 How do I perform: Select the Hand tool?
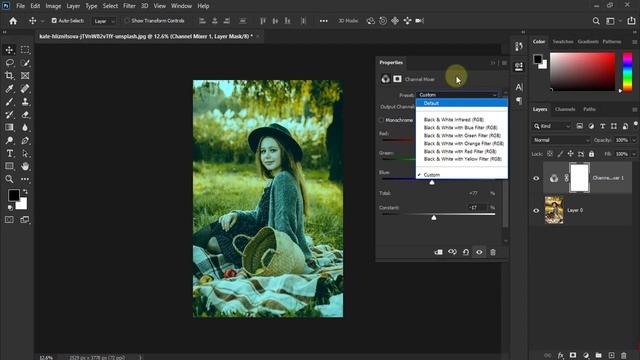pos(25,166)
